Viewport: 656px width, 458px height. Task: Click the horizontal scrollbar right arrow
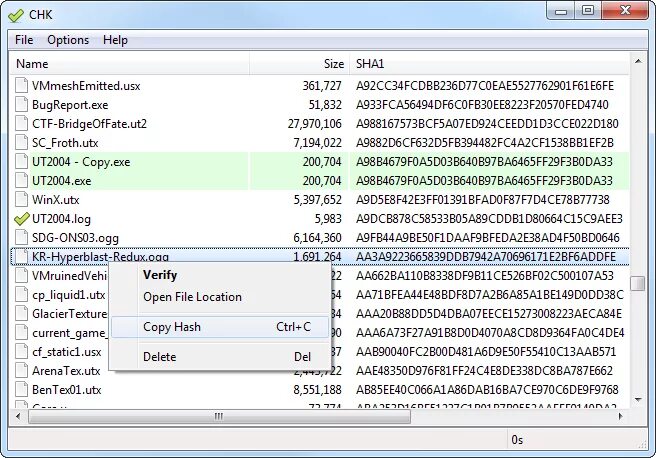tap(620, 416)
